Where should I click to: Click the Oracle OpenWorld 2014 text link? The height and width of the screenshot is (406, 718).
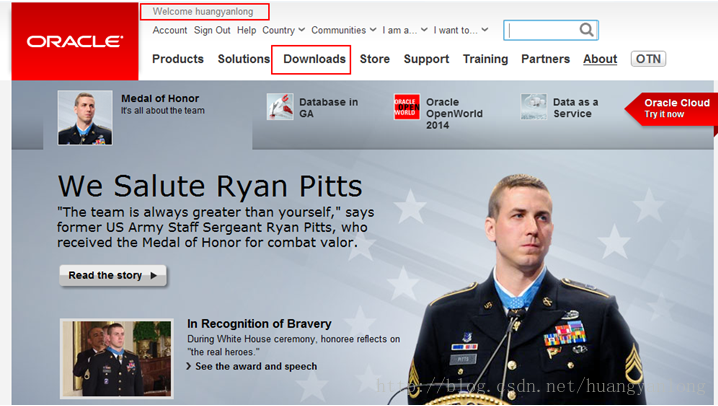click(454, 114)
